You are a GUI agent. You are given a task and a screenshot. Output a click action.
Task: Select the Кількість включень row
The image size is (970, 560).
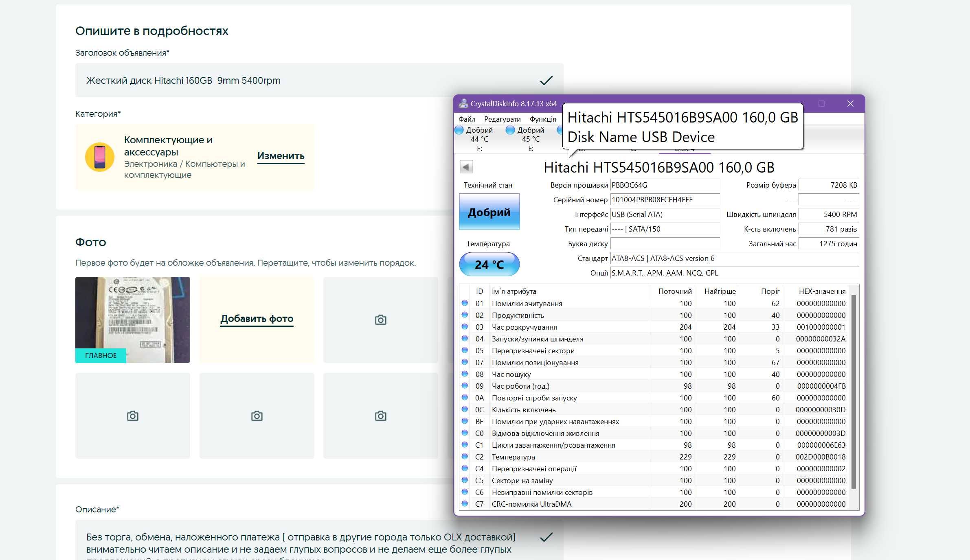655,409
